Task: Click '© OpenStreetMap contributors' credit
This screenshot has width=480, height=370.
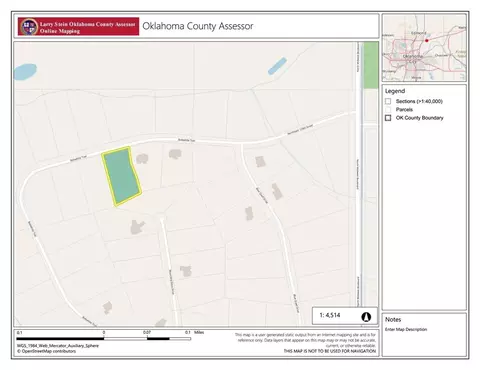Action: (46, 351)
